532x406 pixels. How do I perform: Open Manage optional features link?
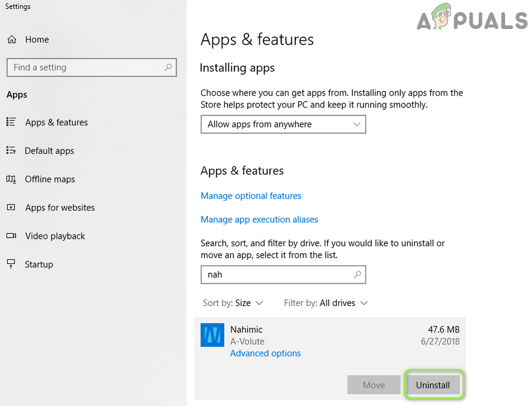[251, 196]
